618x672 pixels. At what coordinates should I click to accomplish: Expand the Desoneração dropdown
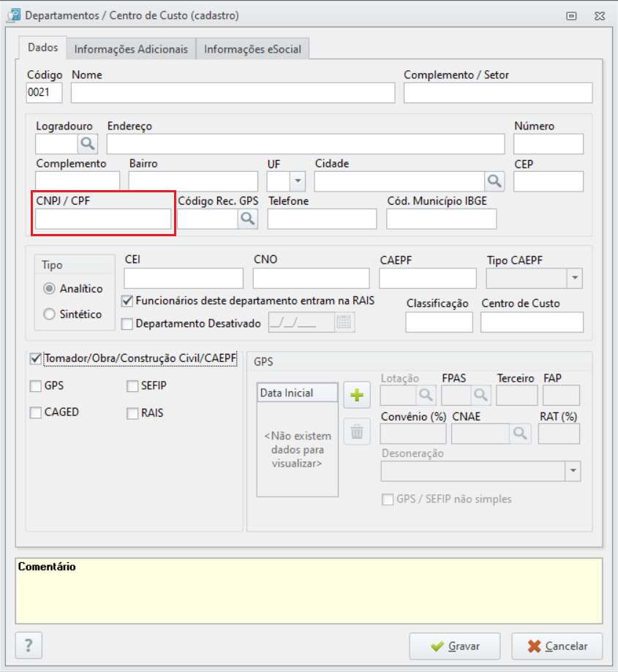pyautogui.click(x=573, y=471)
